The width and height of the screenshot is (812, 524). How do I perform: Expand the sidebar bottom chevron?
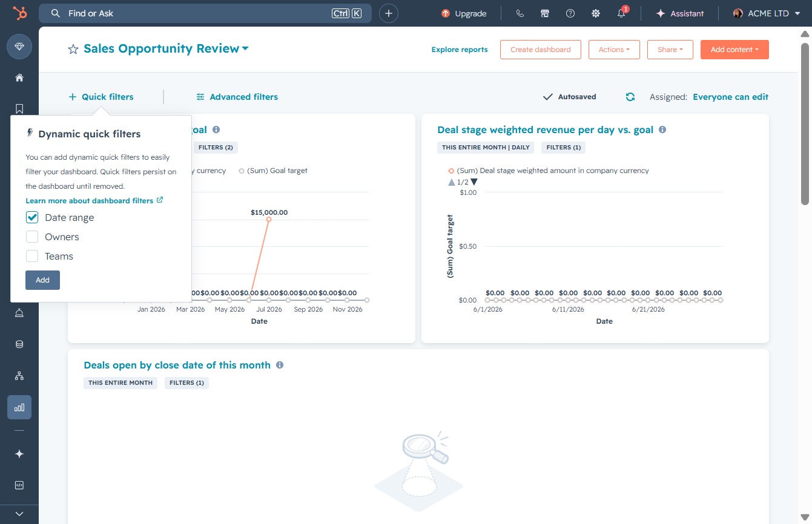tap(19, 514)
